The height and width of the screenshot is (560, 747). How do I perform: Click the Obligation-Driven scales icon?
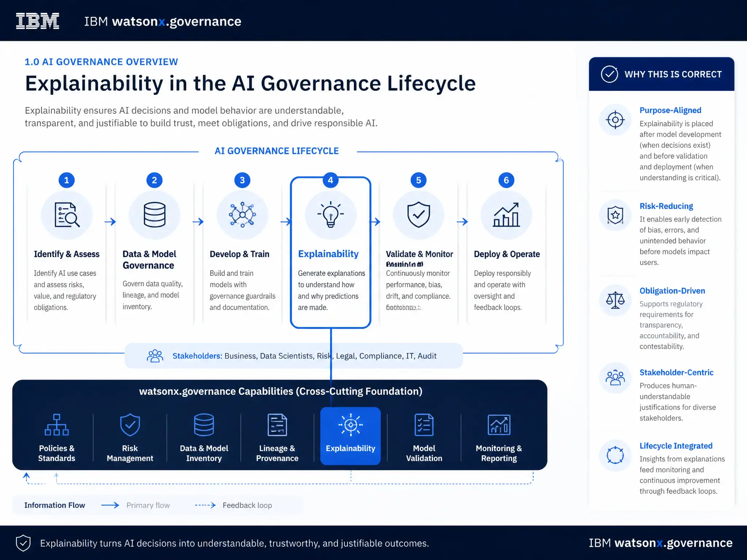[615, 300]
